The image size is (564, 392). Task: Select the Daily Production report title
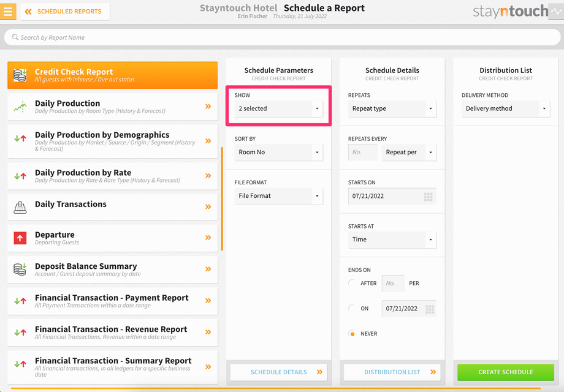coord(67,104)
